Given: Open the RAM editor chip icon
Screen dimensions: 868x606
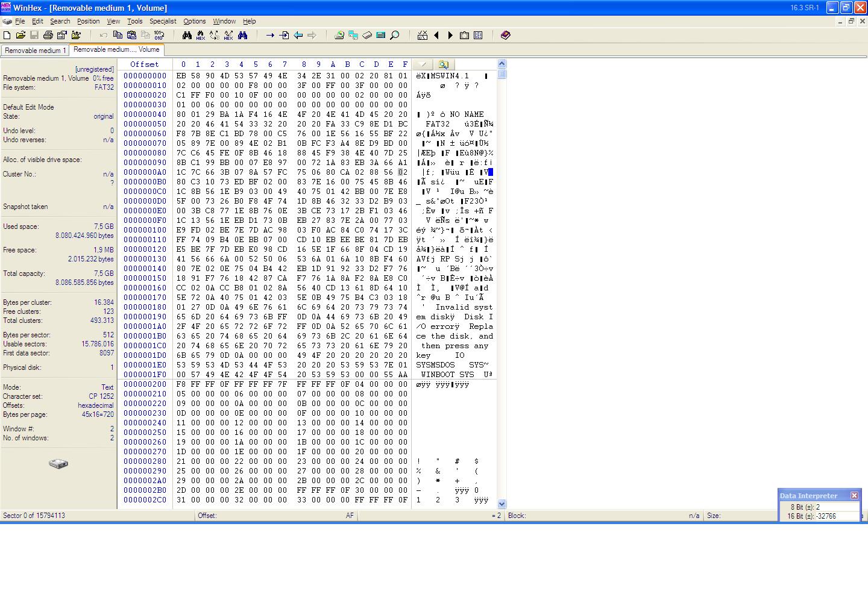Looking at the screenshot, I should click(367, 36).
